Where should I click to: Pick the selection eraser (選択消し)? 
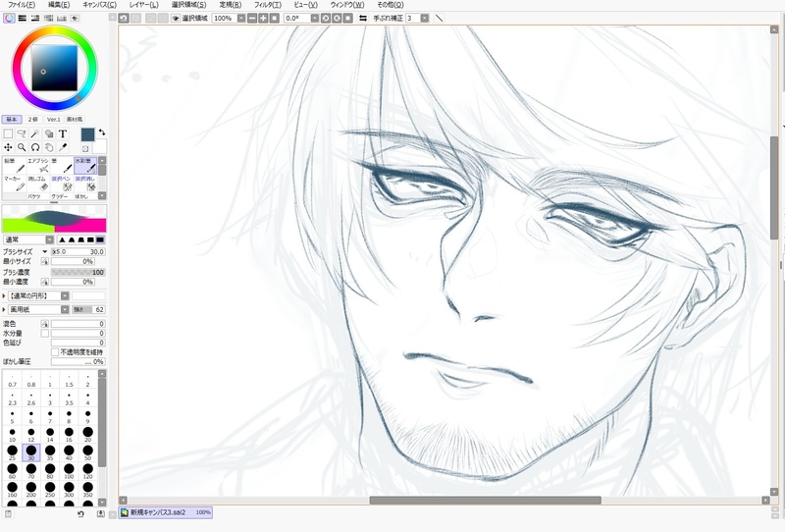tap(85, 184)
